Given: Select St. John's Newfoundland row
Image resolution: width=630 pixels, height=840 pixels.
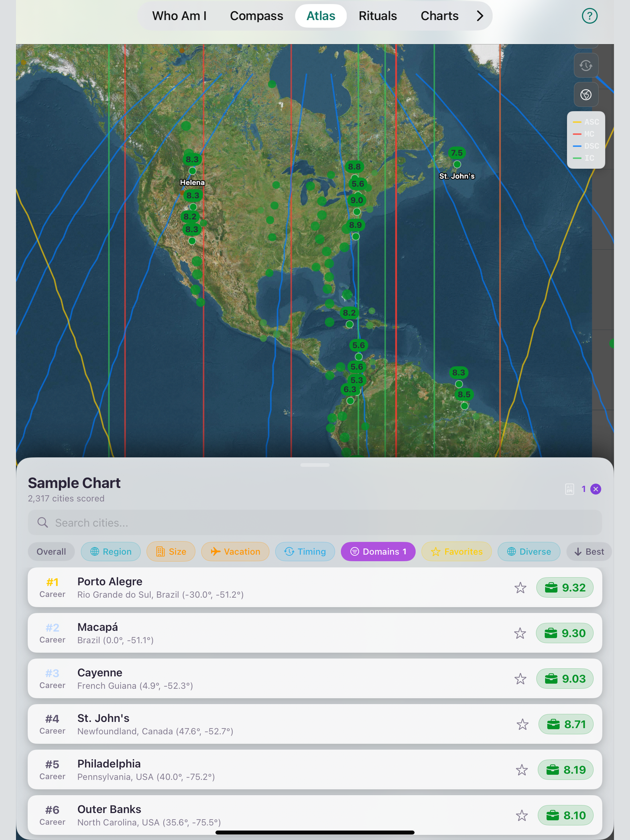Looking at the screenshot, I should tap(315, 724).
